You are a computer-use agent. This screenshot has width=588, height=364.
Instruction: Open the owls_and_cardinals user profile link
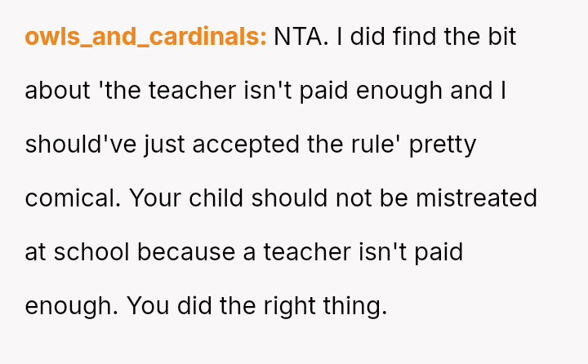click(x=145, y=38)
